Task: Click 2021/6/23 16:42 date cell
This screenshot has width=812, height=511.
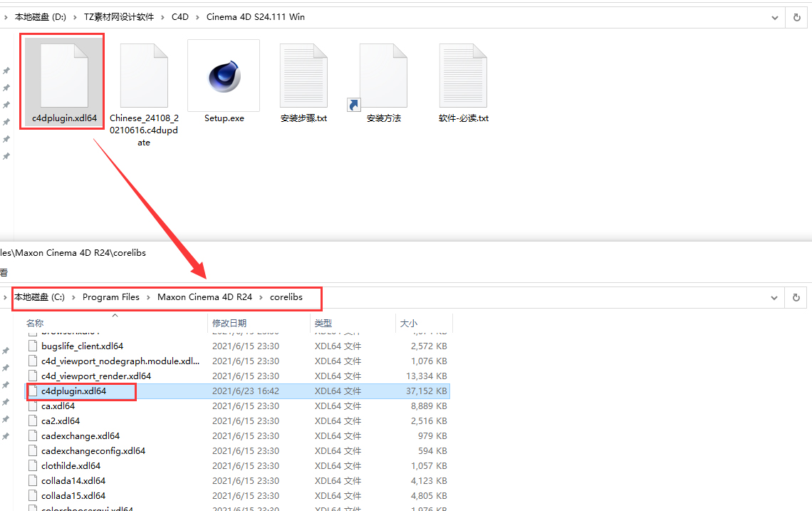Action: [246, 391]
